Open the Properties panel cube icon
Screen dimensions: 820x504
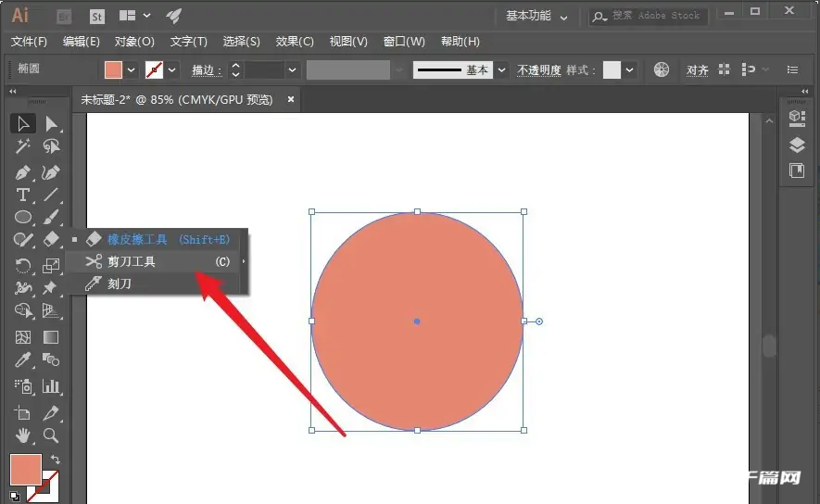click(797, 119)
